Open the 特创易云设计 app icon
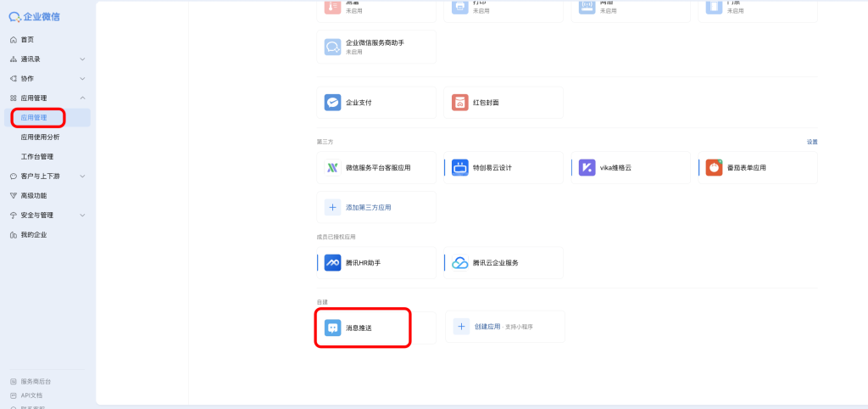Viewport: 868px width, 409px height. click(x=460, y=168)
